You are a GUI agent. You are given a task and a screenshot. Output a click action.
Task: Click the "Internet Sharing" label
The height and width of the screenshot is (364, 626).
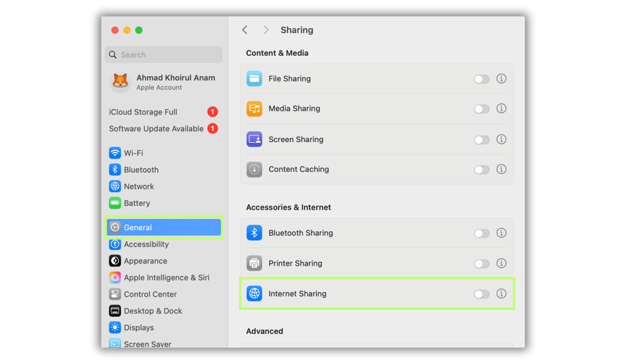point(297,294)
